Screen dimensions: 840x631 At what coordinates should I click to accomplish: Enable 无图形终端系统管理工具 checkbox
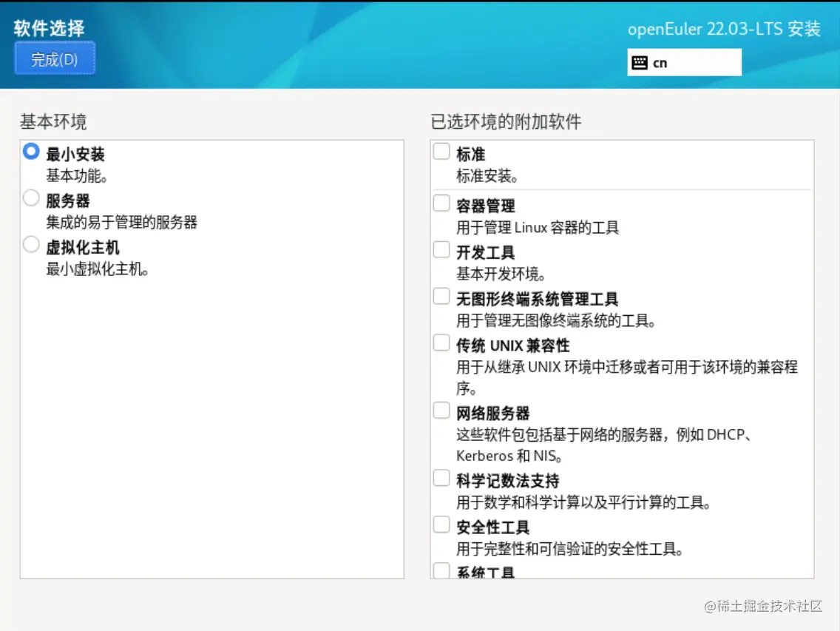441,296
